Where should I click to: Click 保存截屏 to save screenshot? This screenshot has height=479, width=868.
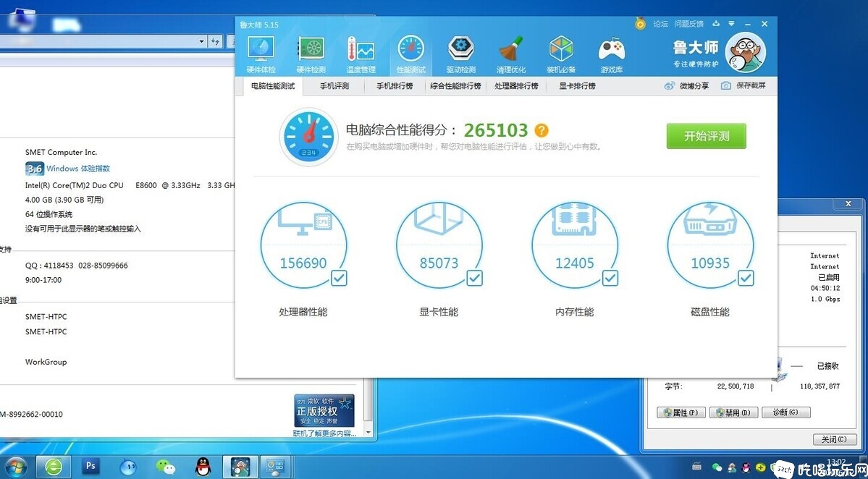pyautogui.click(x=743, y=85)
